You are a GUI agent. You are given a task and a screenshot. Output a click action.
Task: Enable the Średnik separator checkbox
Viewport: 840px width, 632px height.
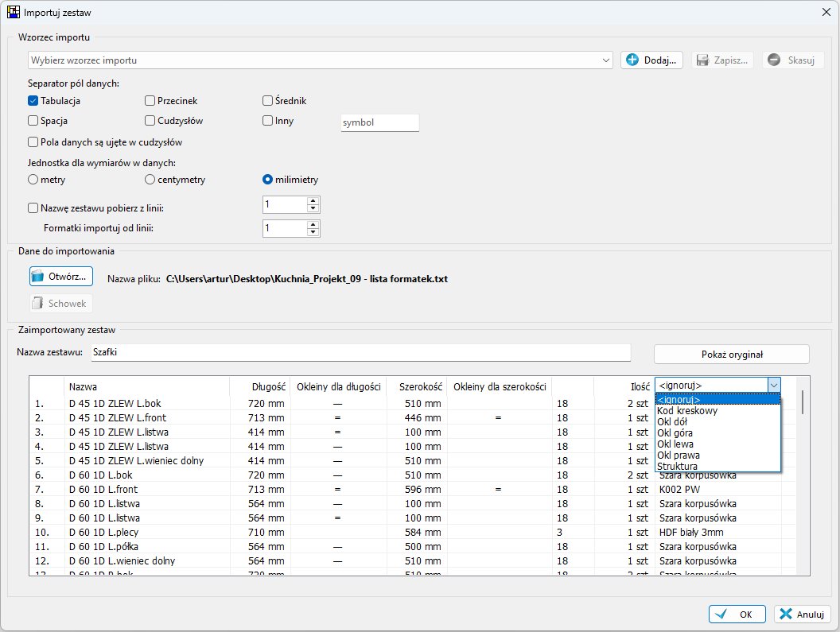268,101
